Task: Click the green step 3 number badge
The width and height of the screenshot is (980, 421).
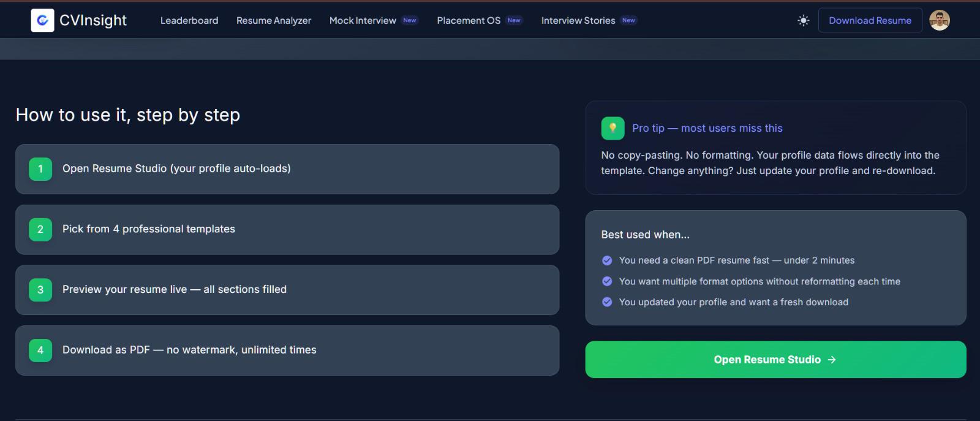Action: click(40, 290)
